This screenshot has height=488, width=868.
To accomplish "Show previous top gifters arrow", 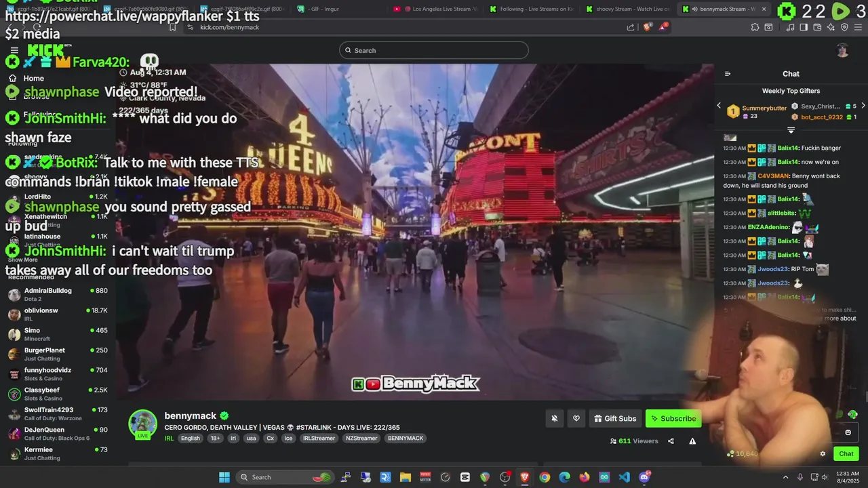I will point(719,106).
